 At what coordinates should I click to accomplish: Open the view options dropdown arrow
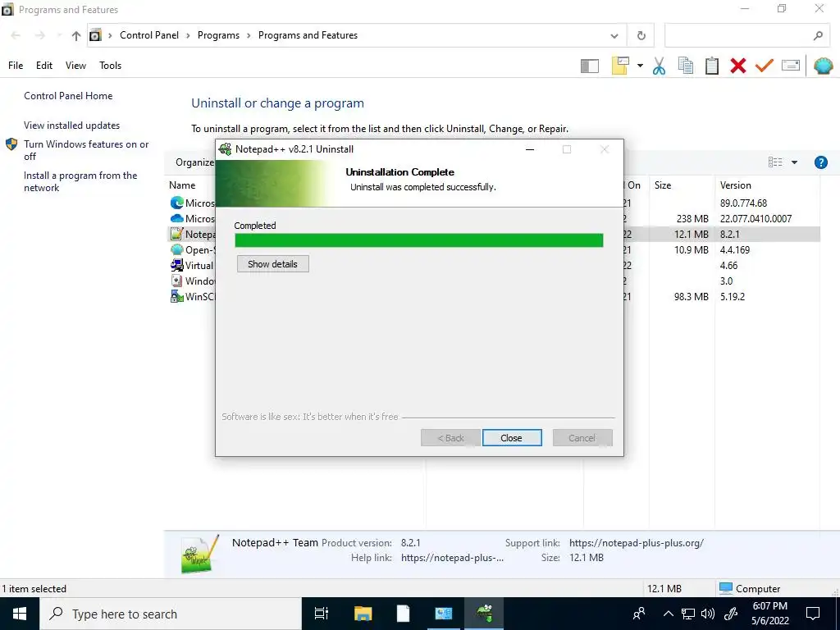click(x=794, y=162)
